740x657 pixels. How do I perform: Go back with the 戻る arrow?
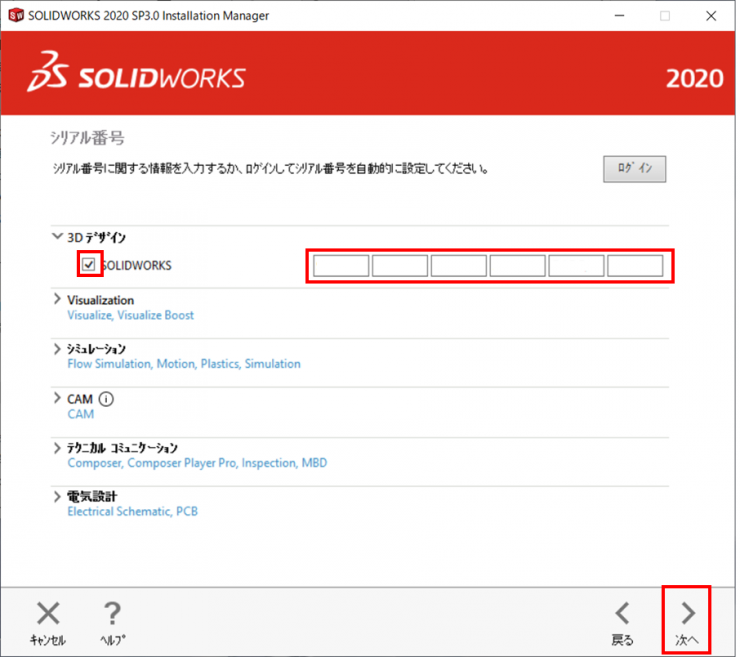[x=622, y=613]
